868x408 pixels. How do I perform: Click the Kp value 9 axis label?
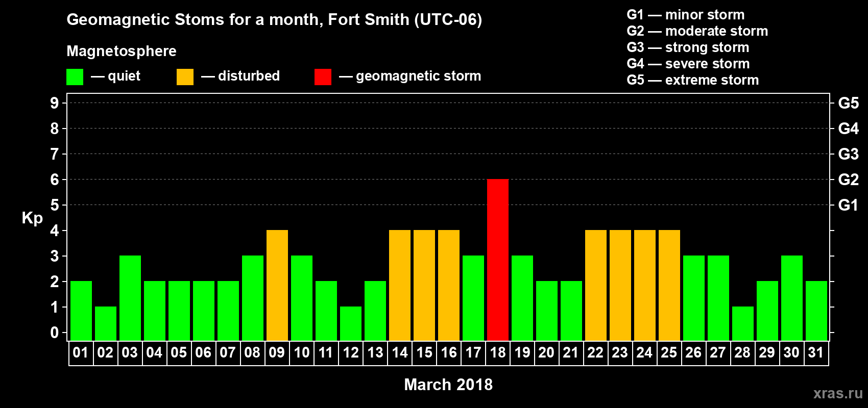point(55,103)
